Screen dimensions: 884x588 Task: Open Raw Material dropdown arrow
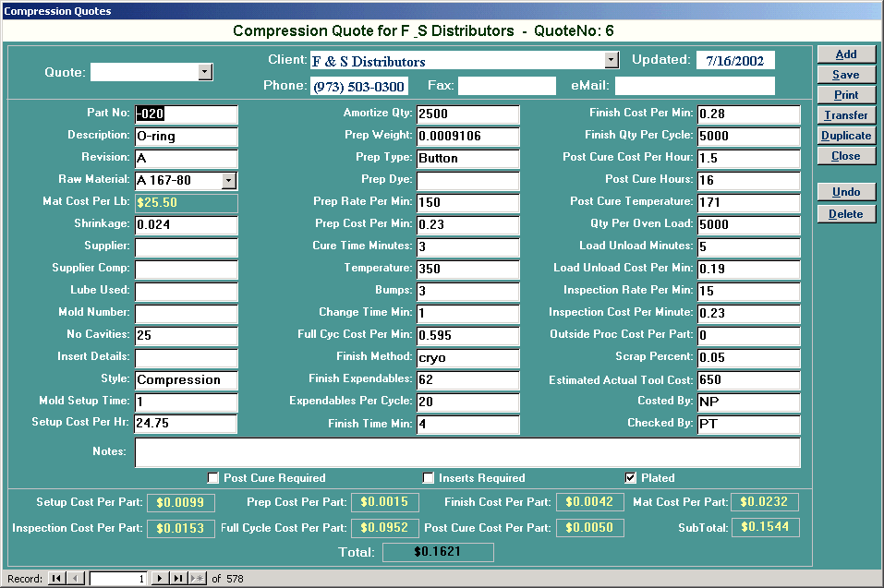(229, 181)
